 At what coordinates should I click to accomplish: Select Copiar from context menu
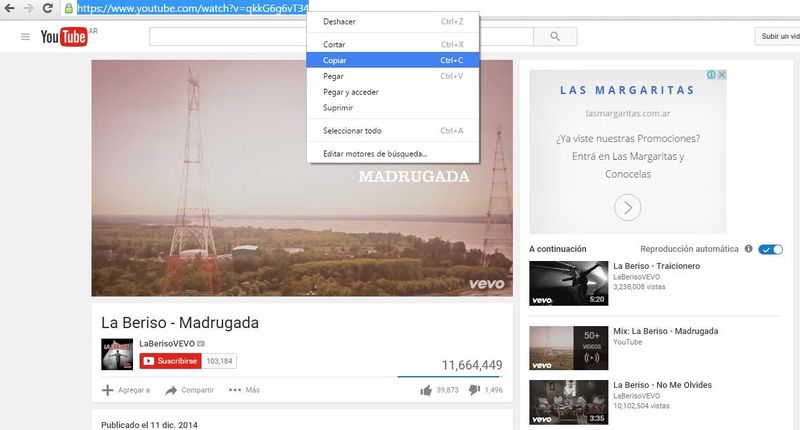pos(335,60)
